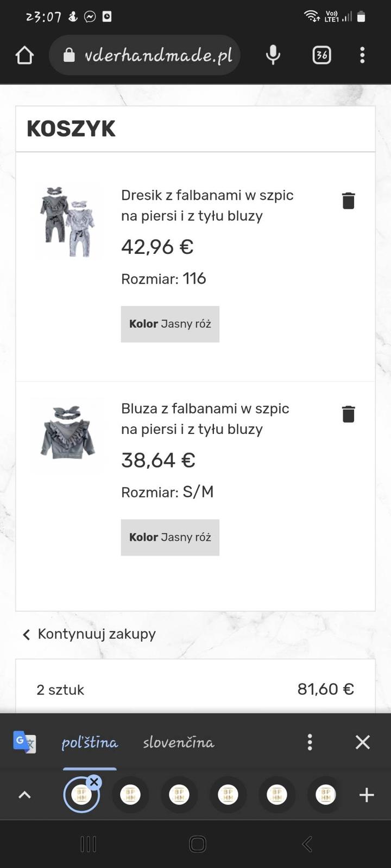Close the current tab in tab strip
Image resolution: width=391 pixels, height=868 pixels.
pyautogui.click(x=94, y=782)
